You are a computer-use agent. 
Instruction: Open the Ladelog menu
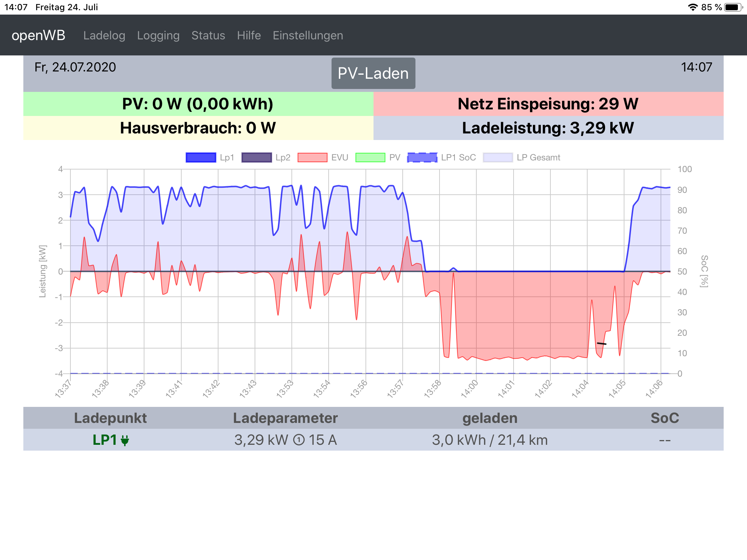[104, 35]
